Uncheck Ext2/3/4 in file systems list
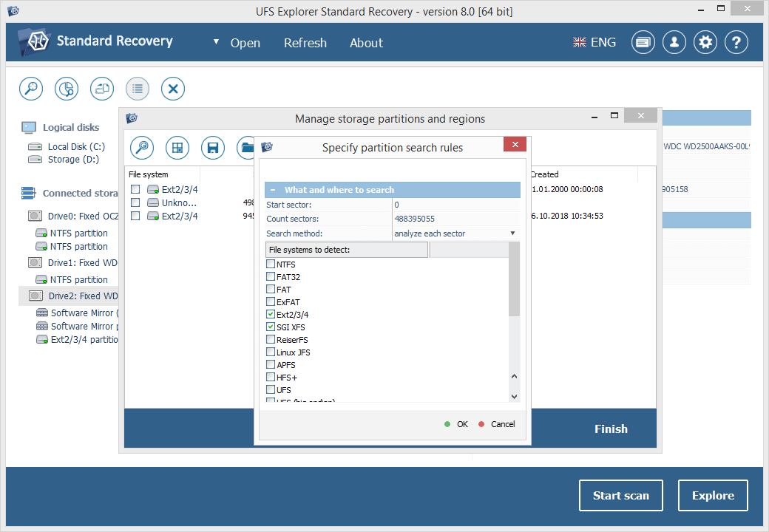769x532 pixels. pyautogui.click(x=270, y=314)
